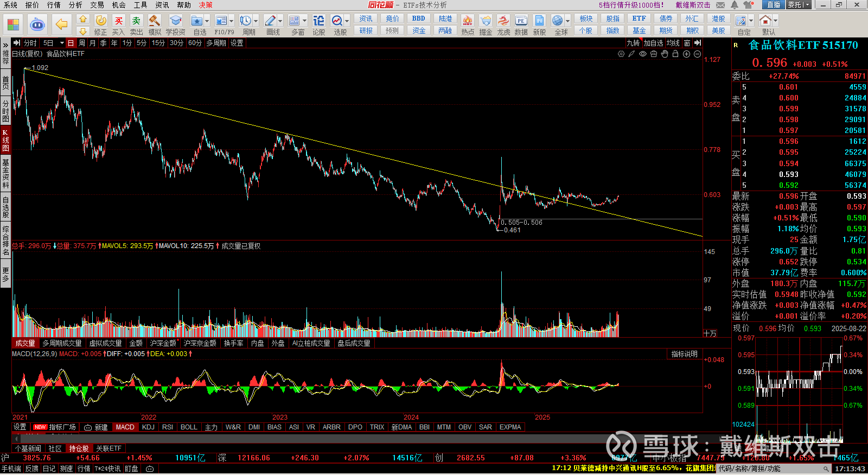Click the down arrow page icon
The width and height of the screenshot is (868, 475).
click(83, 31)
